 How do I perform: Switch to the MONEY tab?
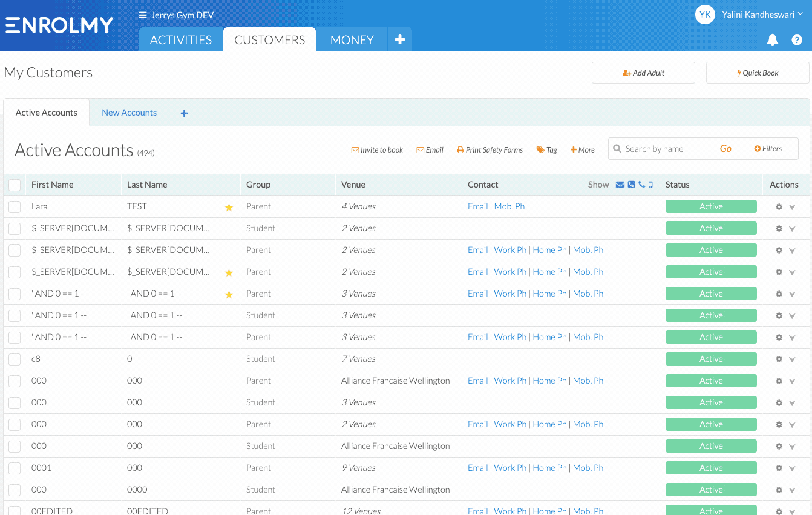352,39
